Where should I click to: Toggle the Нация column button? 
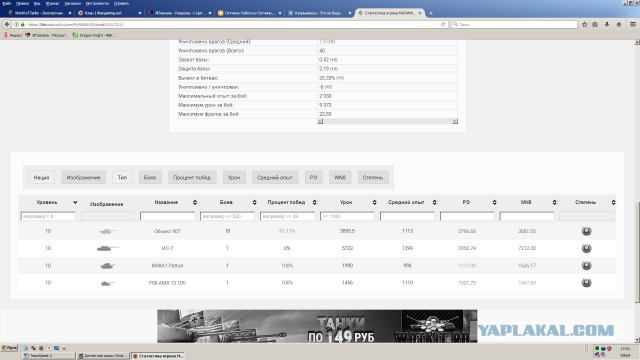[41, 178]
